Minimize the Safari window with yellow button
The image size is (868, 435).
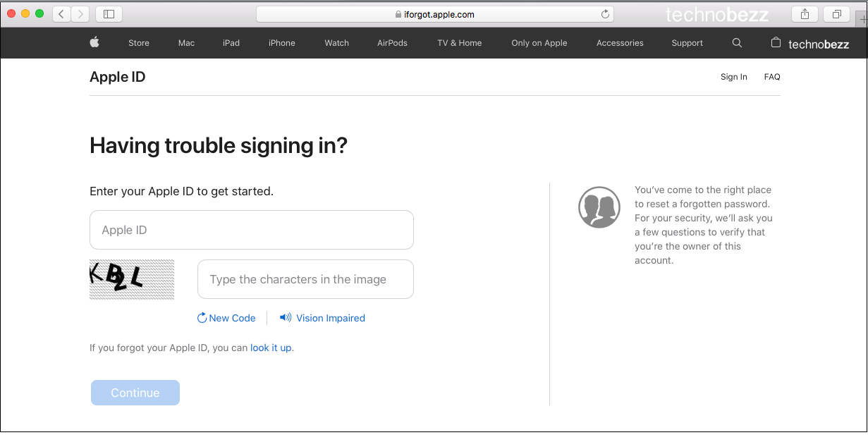(x=25, y=14)
